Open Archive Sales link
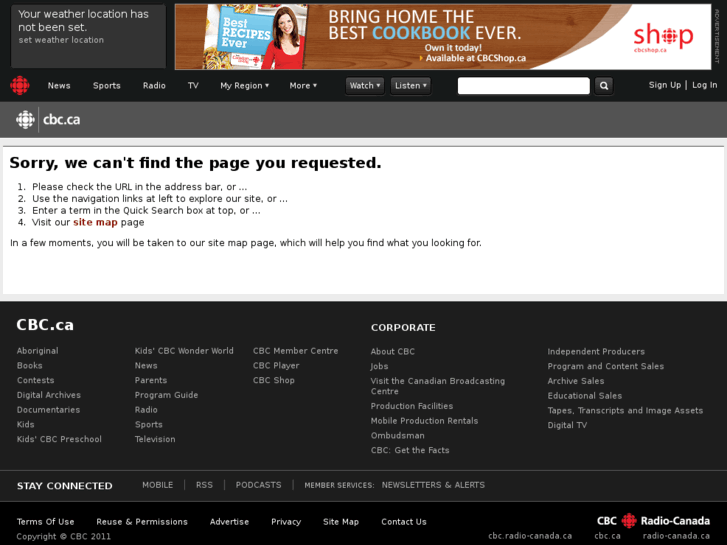The height and width of the screenshot is (545, 727). click(576, 381)
